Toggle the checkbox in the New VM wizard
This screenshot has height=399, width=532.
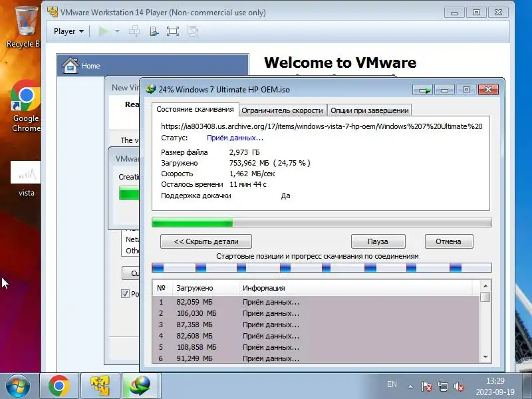click(x=125, y=293)
